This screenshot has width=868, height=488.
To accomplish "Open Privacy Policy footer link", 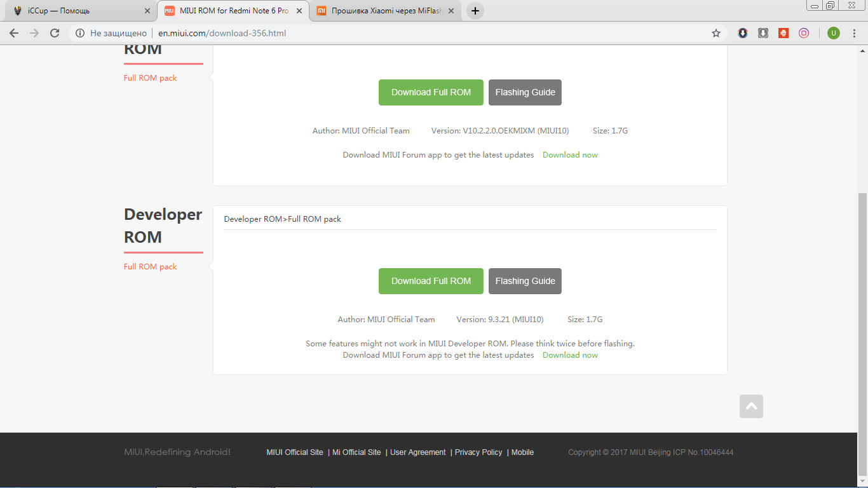I will [x=478, y=452].
